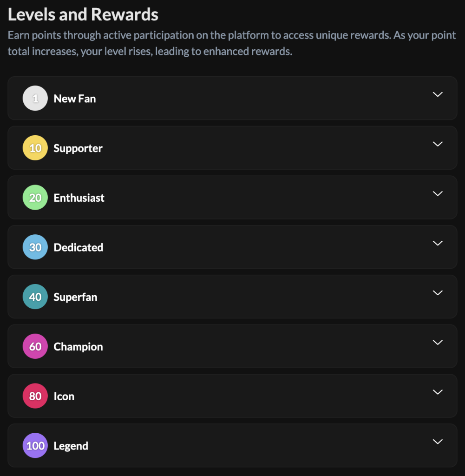Viewport: 465px width, 476px height.
Task: Click the Champion level title
Action: point(78,347)
